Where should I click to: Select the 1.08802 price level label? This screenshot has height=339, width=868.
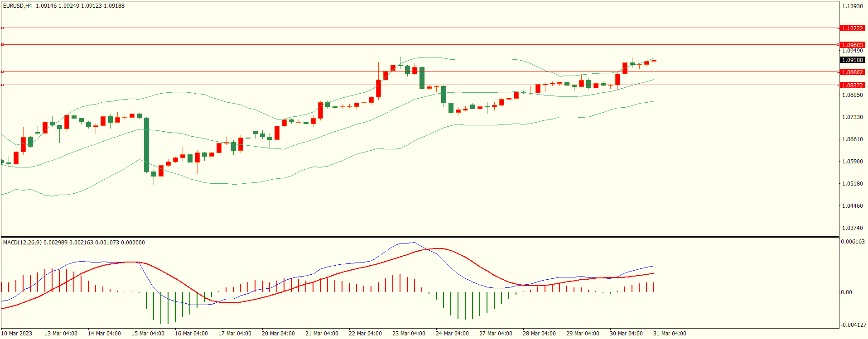[x=852, y=72]
